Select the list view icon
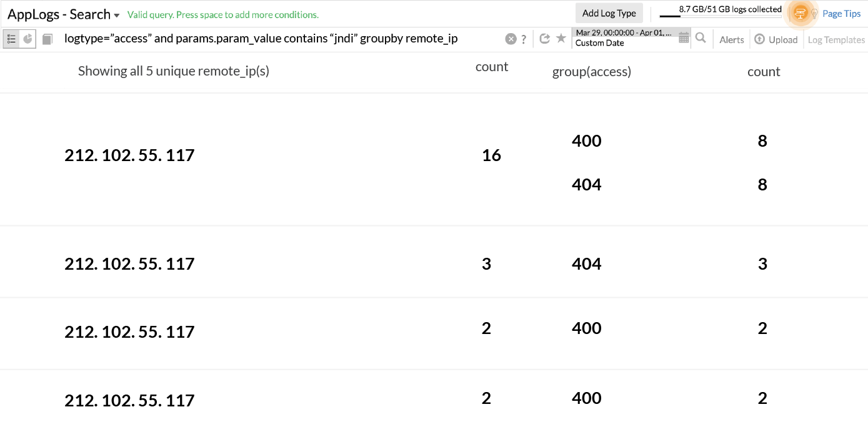 [12, 39]
